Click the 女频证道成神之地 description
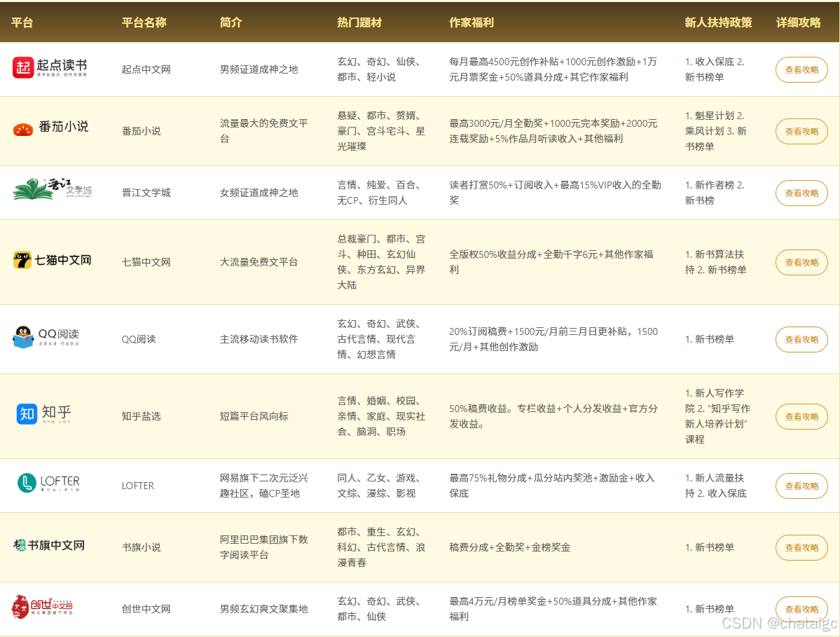Screen dimensions: 840x637 (259, 193)
